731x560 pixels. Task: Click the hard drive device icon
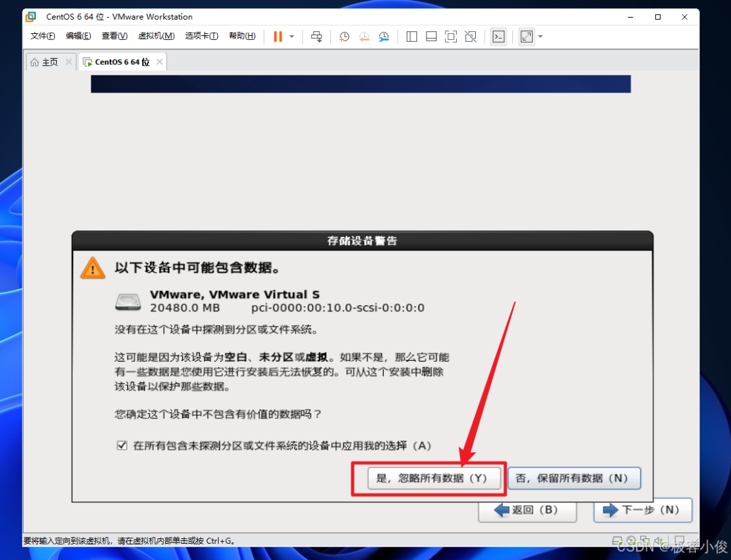(x=128, y=302)
